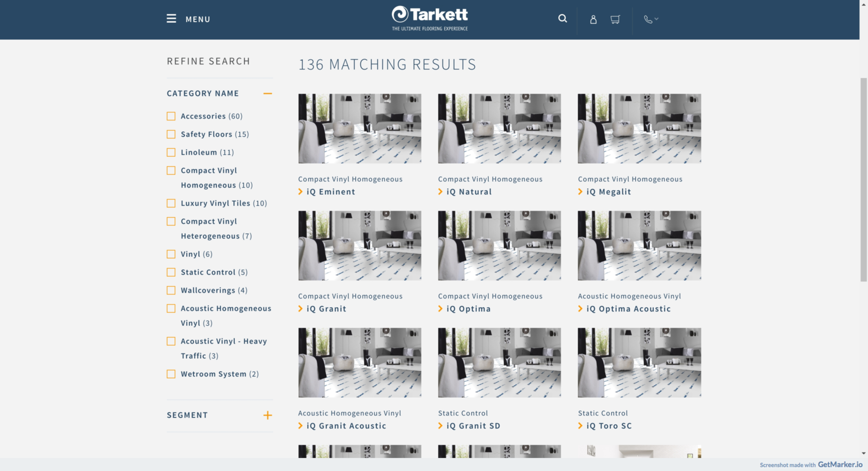Check Acoustic Vinyl - Heavy Traffic checkbox
868x471 pixels.
(x=171, y=341)
